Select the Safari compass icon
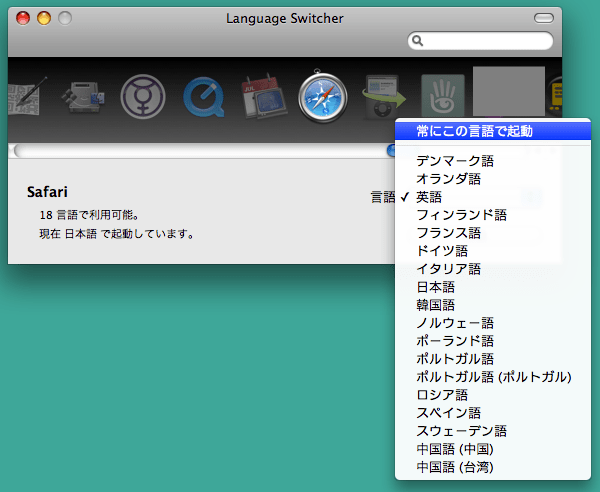The width and height of the screenshot is (600, 492). coord(323,96)
